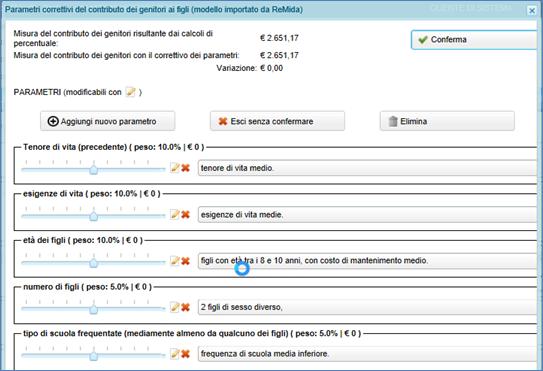This screenshot has height=371, width=543.
Task: Click the numero di figli slider handle
Action: coord(94,309)
